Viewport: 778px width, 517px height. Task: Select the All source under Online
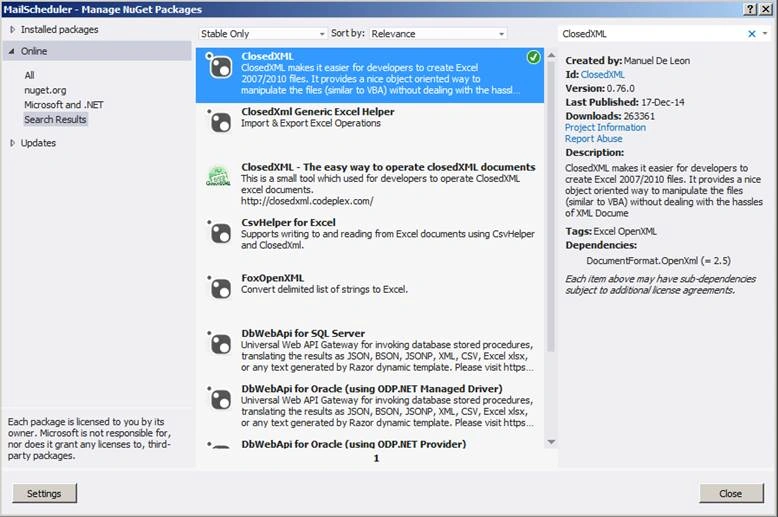[x=29, y=75]
